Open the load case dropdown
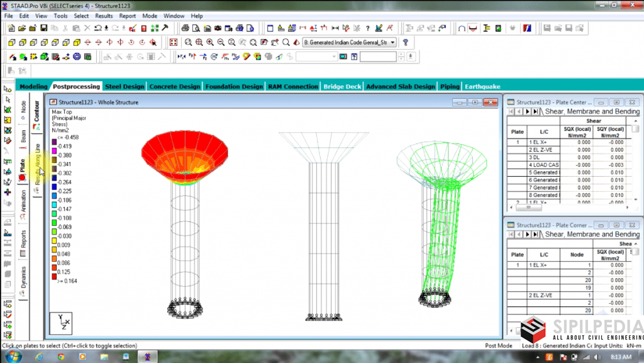The width and height of the screenshot is (644, 363). (393, 42)
